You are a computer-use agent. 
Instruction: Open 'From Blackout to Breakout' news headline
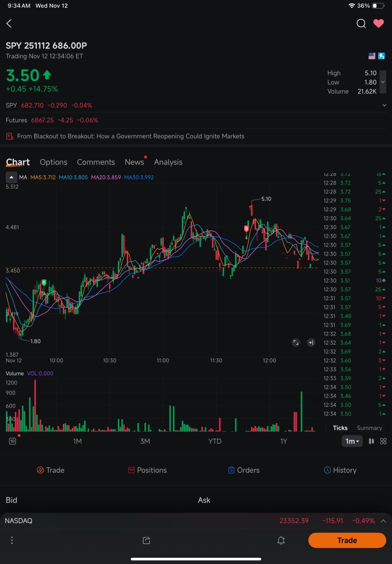click(131, 136)
